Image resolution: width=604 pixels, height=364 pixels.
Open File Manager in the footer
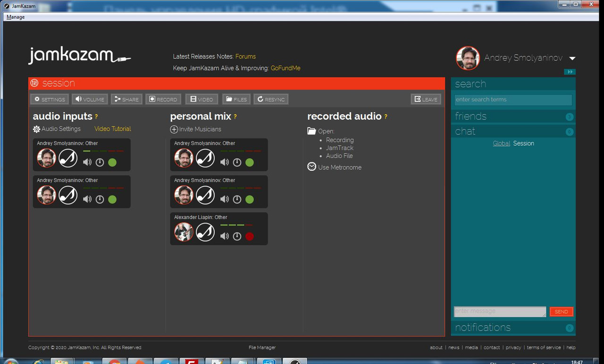point(262,347)
